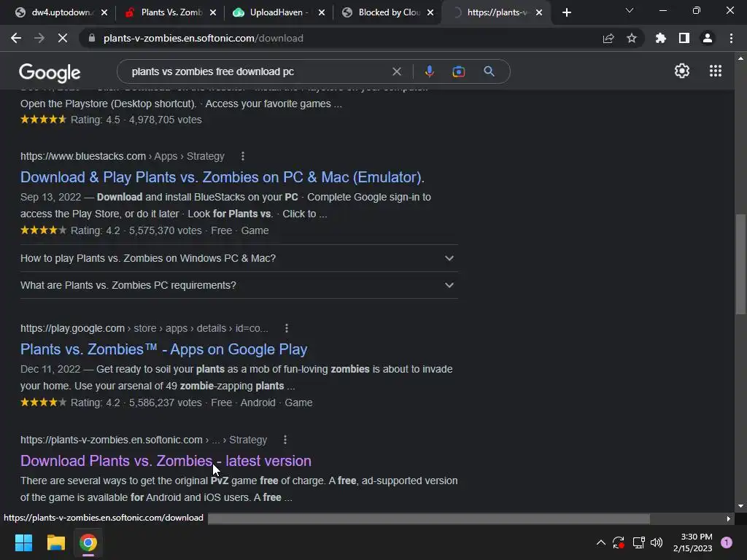Viewport: 747px width, 560px height.
Task: Go back to the previous page
Action: pos(16,38)
